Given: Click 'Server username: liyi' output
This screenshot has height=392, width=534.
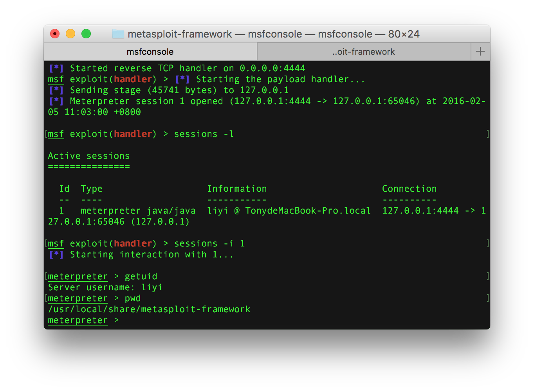Looking at the screenshot, I should (105, 287).
